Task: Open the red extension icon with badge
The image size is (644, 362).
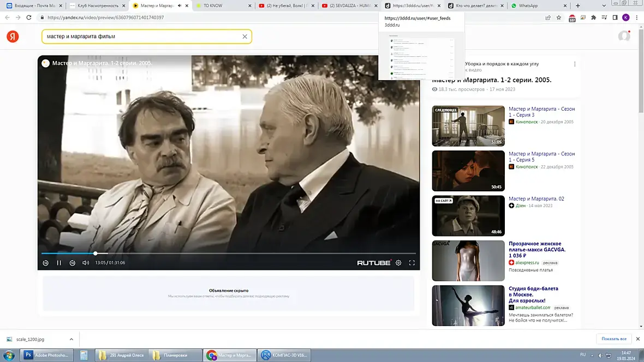Action: pos(572,18)
